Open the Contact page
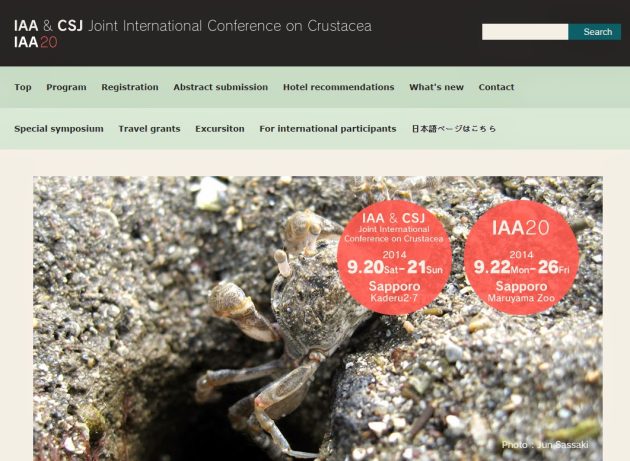The image size is (630, 461). (496, 87)
